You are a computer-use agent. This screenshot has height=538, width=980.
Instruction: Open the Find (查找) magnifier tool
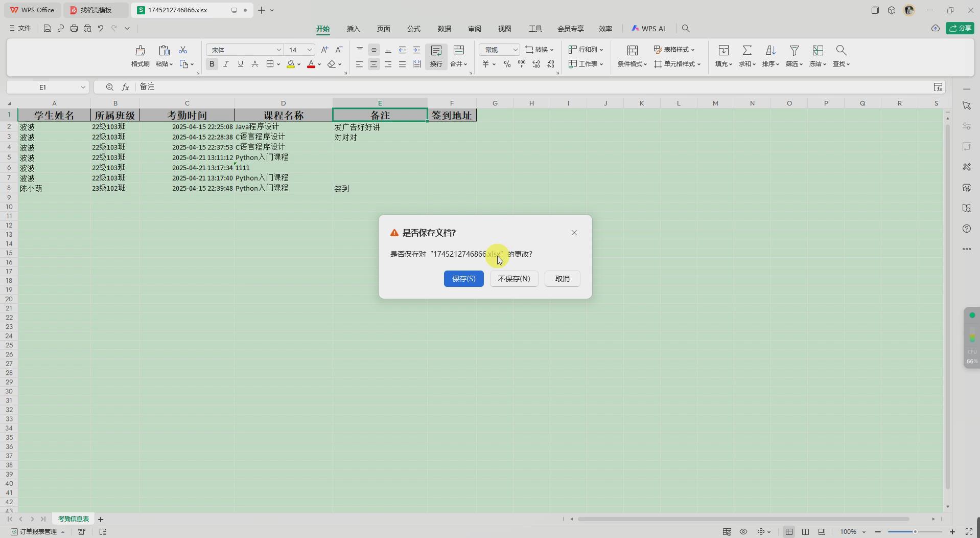click(x=841, y=50)
